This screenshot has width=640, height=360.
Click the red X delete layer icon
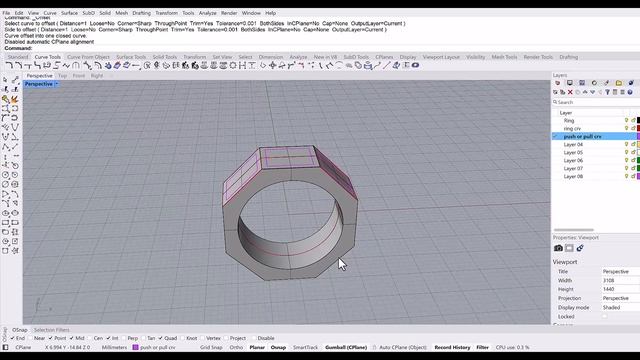tap(570, 92)
